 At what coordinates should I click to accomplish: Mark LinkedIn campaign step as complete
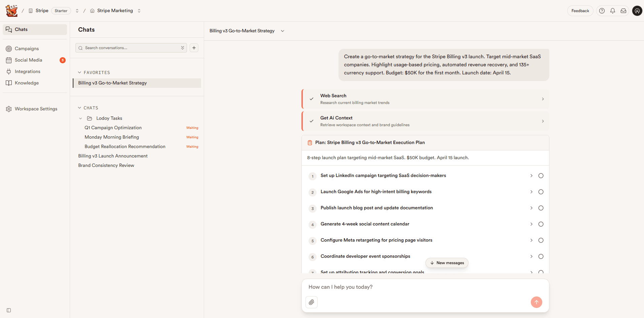point(541,176)
